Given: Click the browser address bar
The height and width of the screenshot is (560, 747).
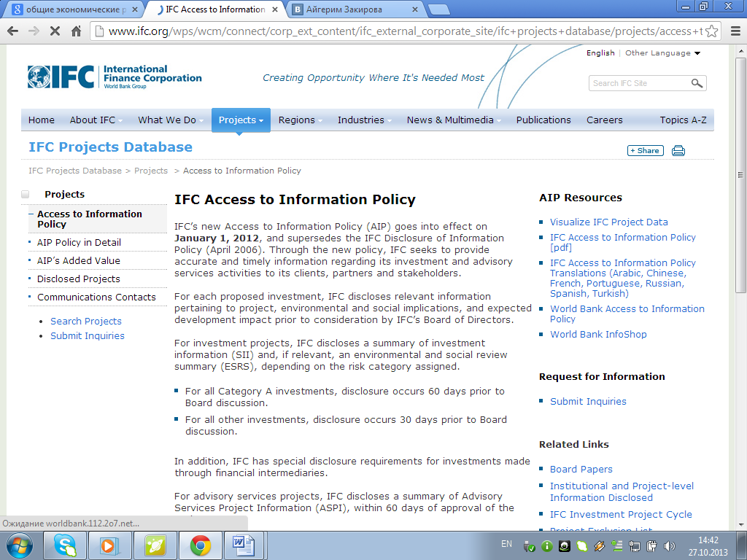Looking at the screenshot, I should 405,31.
